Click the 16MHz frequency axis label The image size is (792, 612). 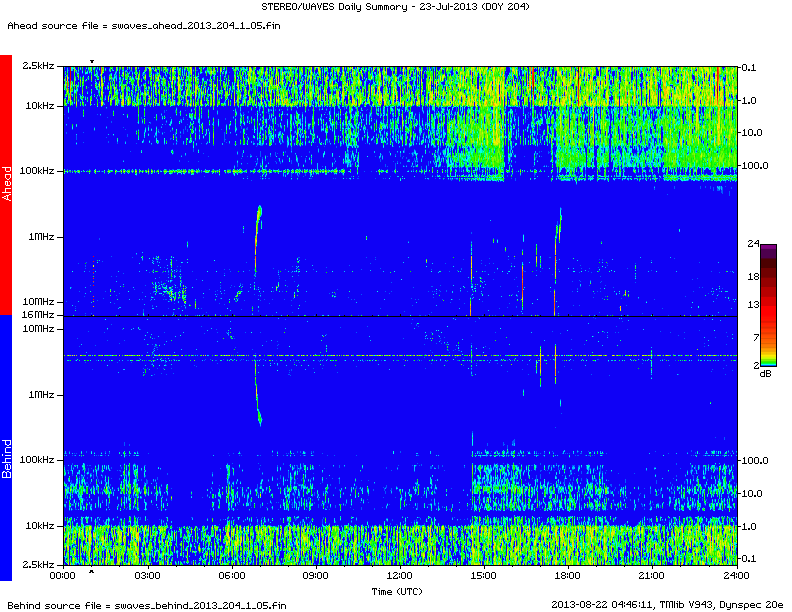pos(38,316)
